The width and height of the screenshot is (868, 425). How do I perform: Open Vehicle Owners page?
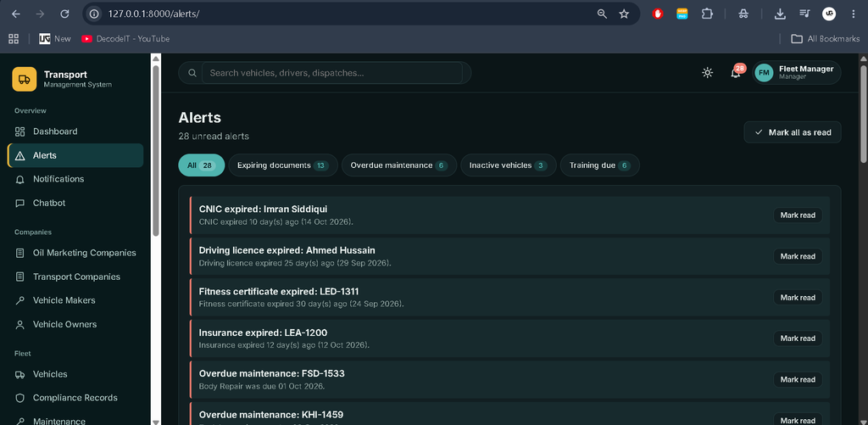75,324
